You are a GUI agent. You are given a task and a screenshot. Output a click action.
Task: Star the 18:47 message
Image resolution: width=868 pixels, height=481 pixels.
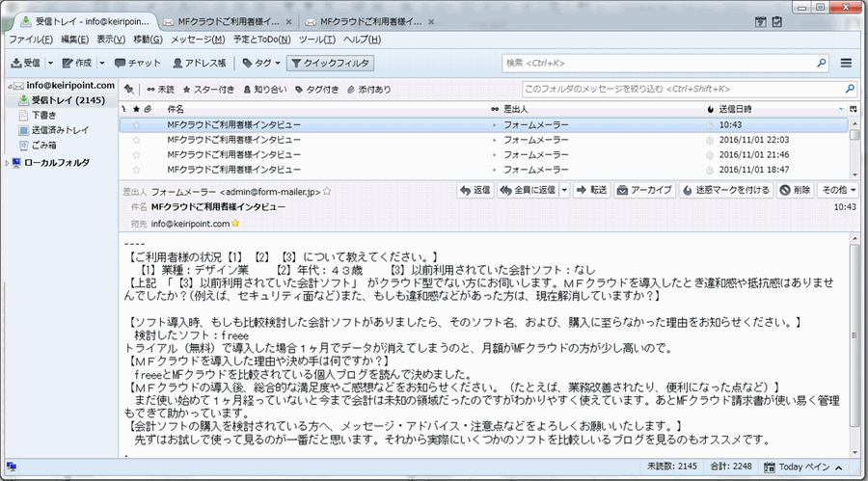pos(136,170)
